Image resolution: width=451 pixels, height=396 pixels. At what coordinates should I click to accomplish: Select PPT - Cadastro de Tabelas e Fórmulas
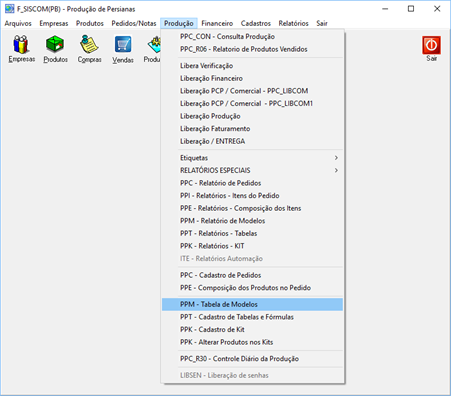coord(252,317)
